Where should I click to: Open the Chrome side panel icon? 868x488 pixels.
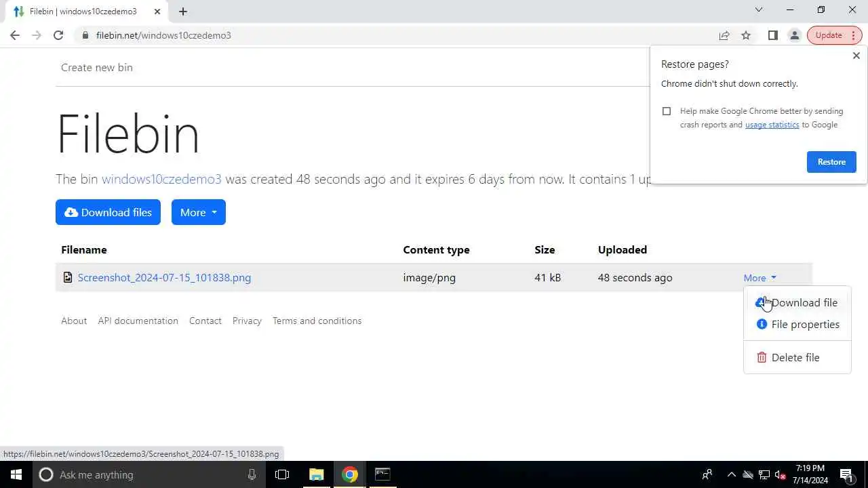coord(772,35)
